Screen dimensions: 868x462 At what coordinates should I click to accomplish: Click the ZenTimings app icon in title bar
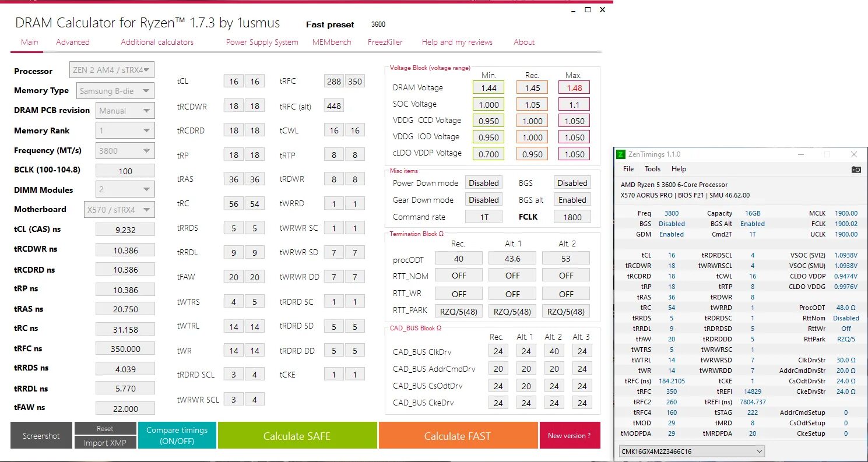coord(621,154)
